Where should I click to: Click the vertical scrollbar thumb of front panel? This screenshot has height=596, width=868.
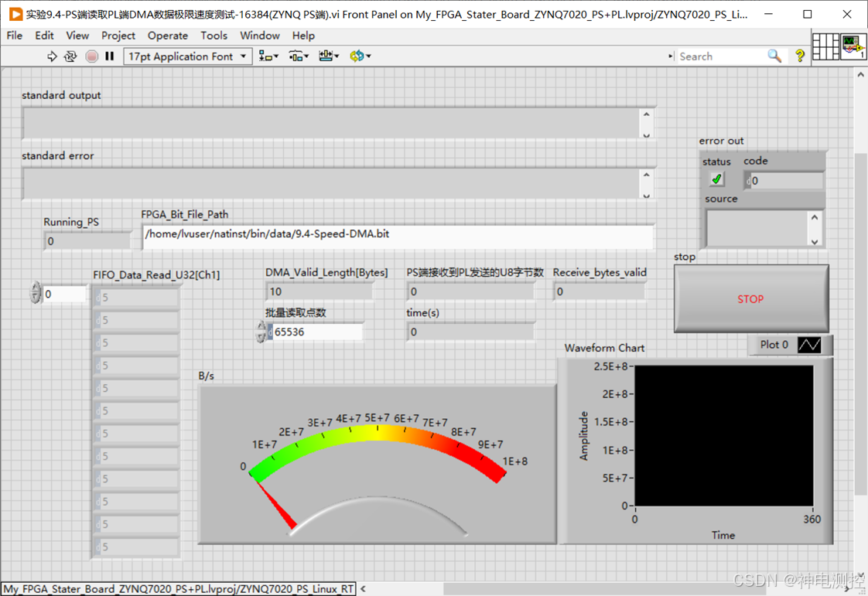[860, 324]
